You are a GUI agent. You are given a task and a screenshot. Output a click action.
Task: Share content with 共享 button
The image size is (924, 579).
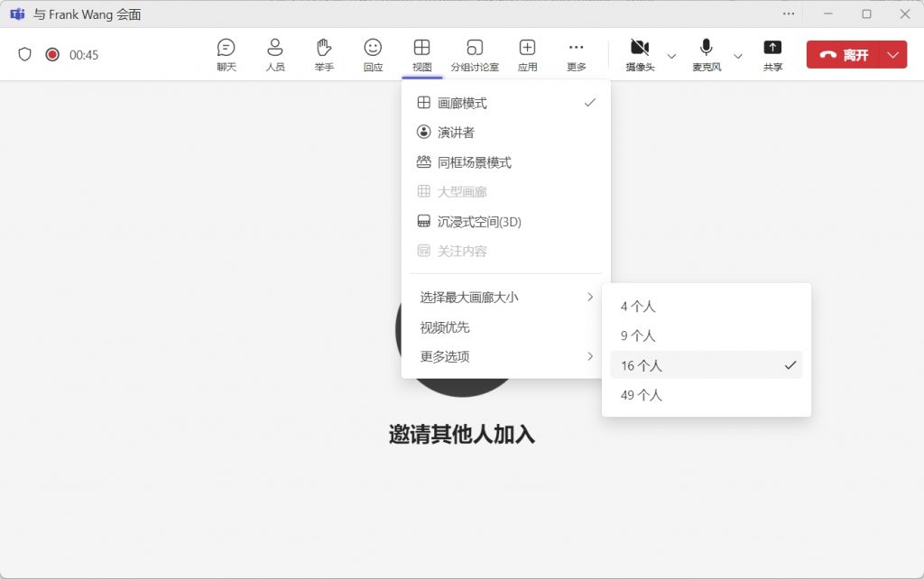[x=772, y=55]
